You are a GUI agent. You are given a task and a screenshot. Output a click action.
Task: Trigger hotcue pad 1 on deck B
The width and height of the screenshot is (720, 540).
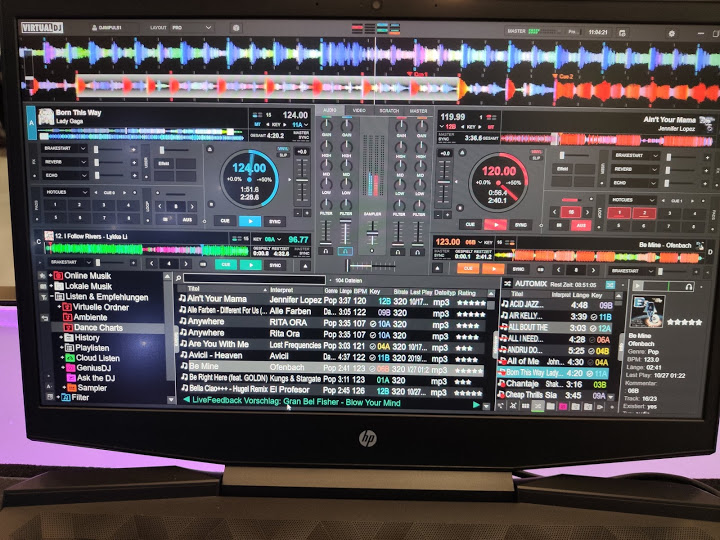coord(619,213)
